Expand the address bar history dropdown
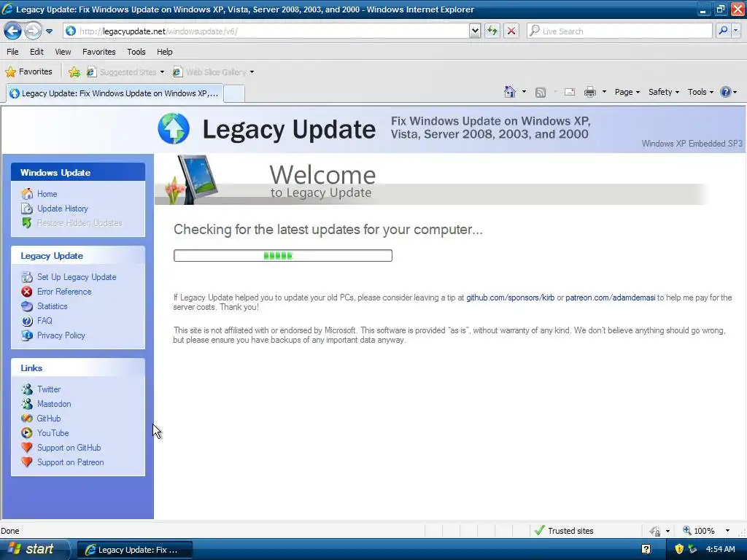The height and width of the screenshot is (560, 747). pos(474,31)
